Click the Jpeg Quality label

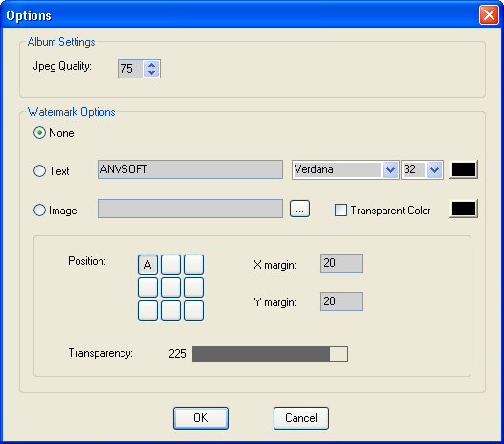tap(62, 66)
